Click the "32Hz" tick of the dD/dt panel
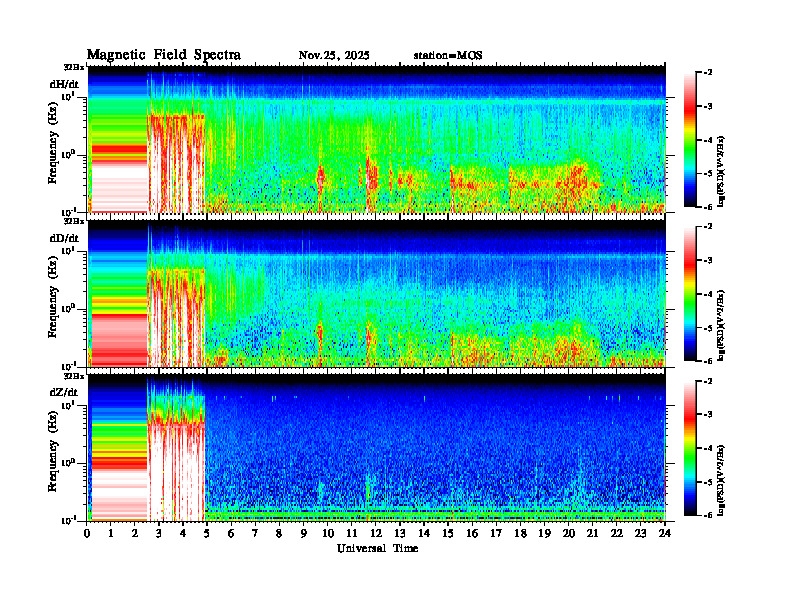792x612 pixels. tap(74, 221)
